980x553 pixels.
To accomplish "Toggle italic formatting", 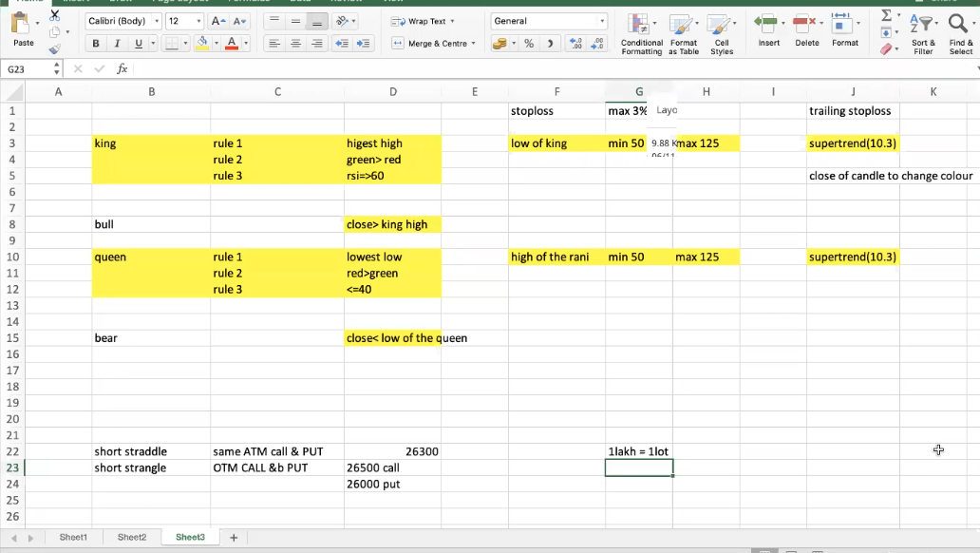I will (117, 44).
